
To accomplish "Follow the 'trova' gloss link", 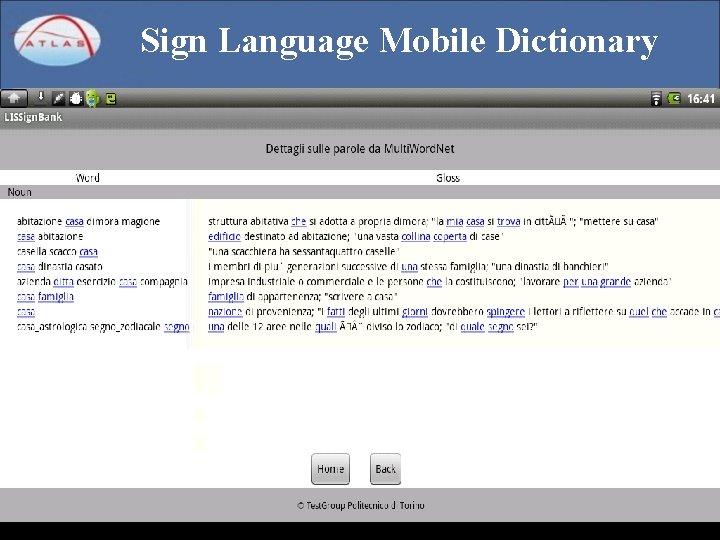I will click(x=508, y=221).
